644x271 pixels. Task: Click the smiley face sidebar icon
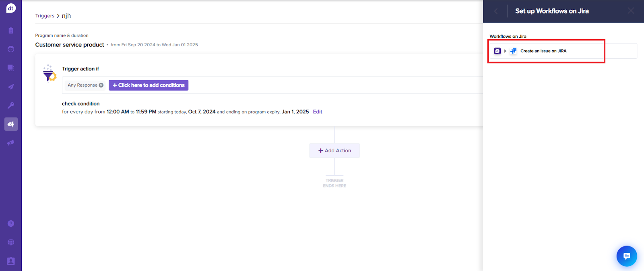11,49
